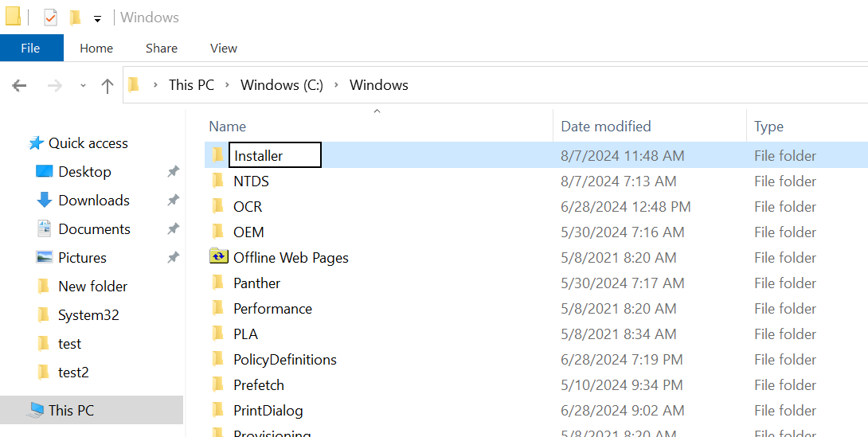Open the Recent locations dropdown arrow

[83, 86]
